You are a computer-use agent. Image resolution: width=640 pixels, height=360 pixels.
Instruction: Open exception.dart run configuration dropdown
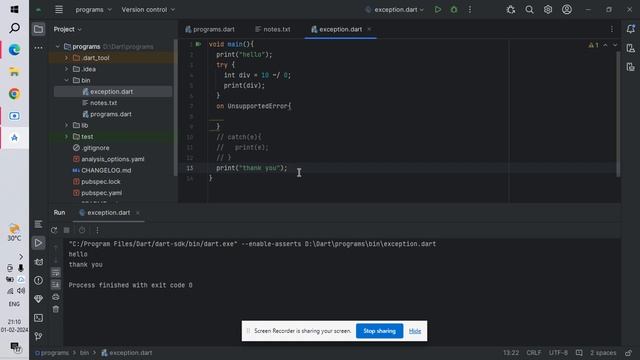tap(395, 9)
